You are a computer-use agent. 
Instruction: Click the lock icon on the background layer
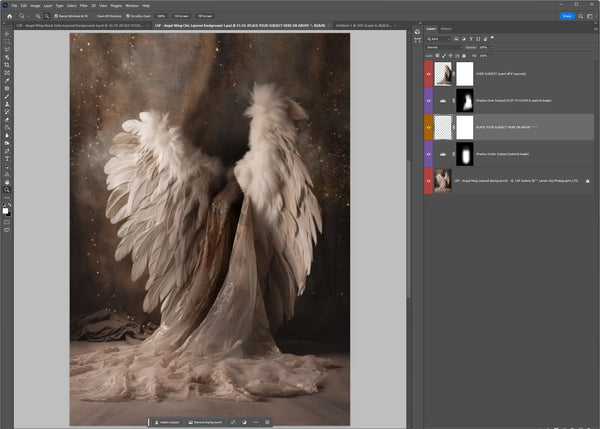pos(587,181)
